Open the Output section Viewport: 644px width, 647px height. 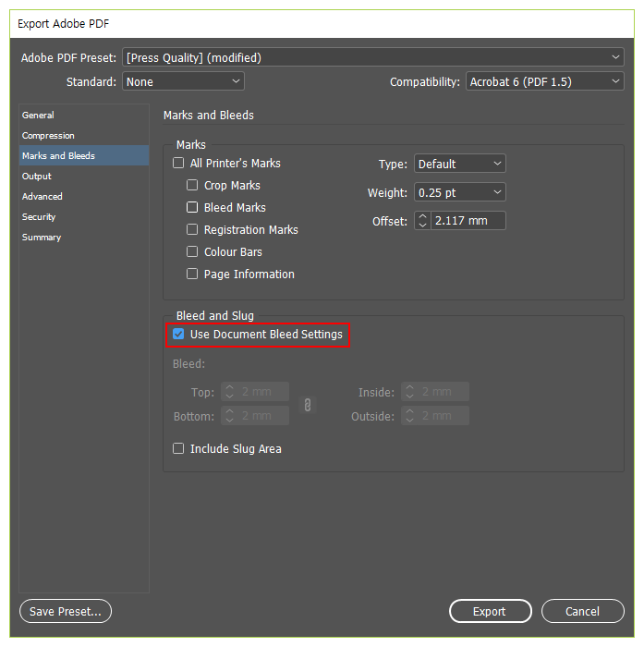coord(84,177)
